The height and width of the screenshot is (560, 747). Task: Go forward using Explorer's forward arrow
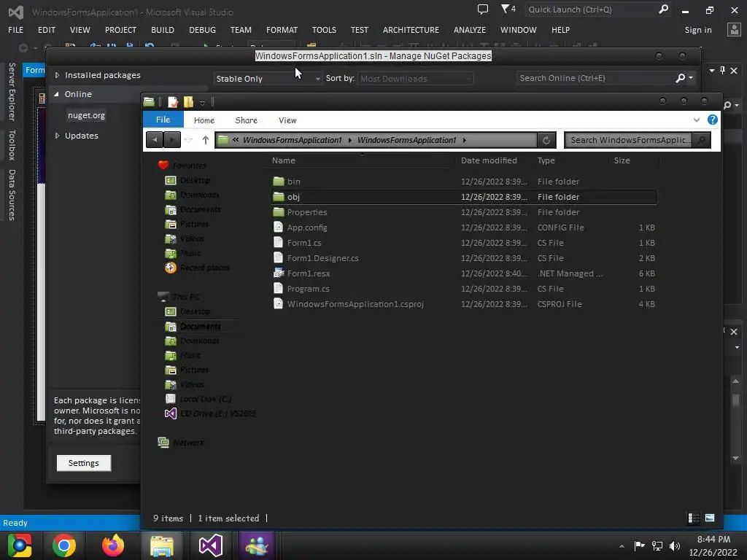(172, 140)
